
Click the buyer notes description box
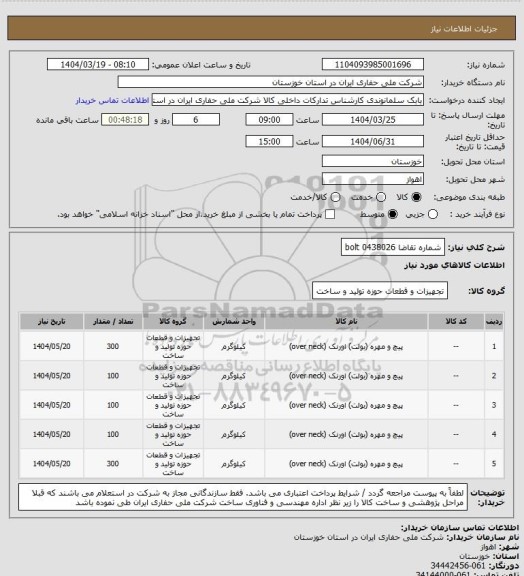tap(243, 497)
